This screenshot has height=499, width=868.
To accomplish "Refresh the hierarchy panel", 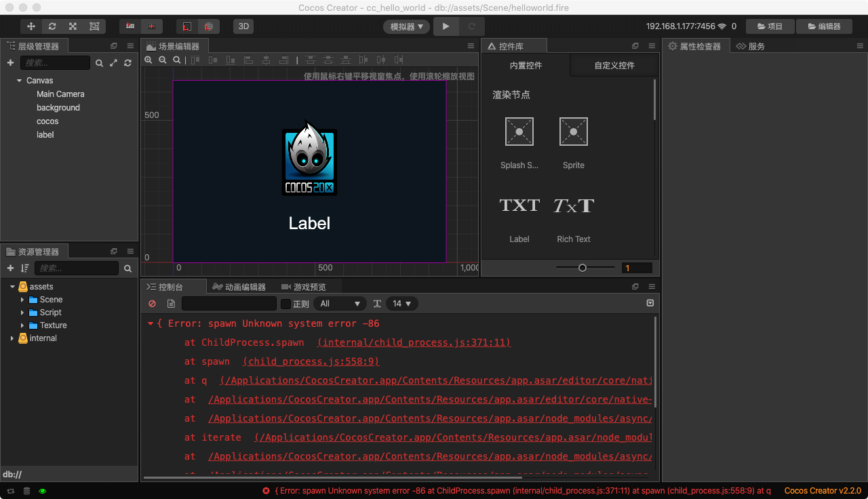I will click(x=127, y=63).
